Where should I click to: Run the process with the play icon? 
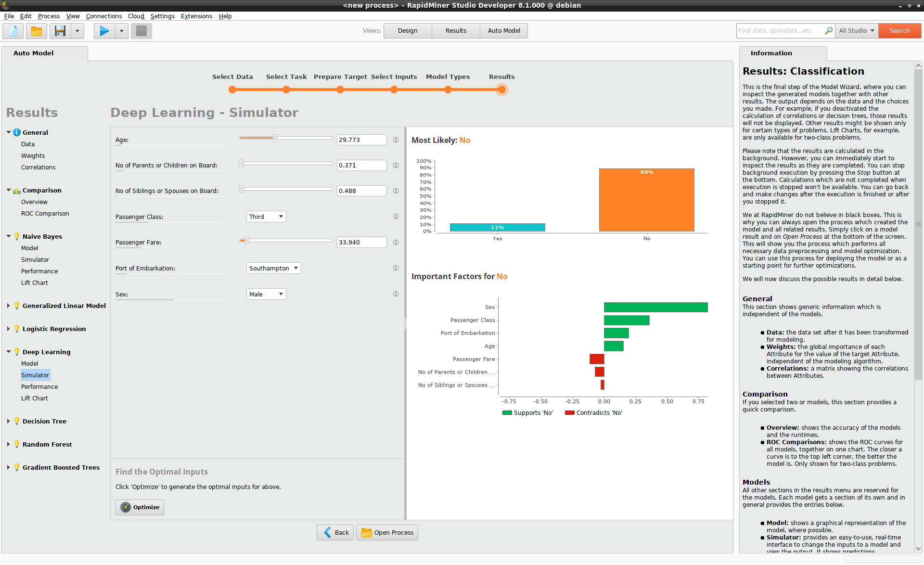(103, 30)
